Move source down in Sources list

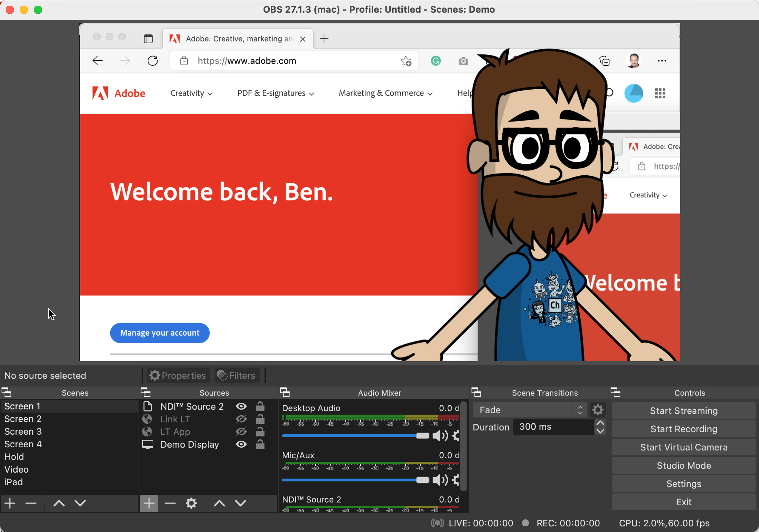(x=241, y=503)
